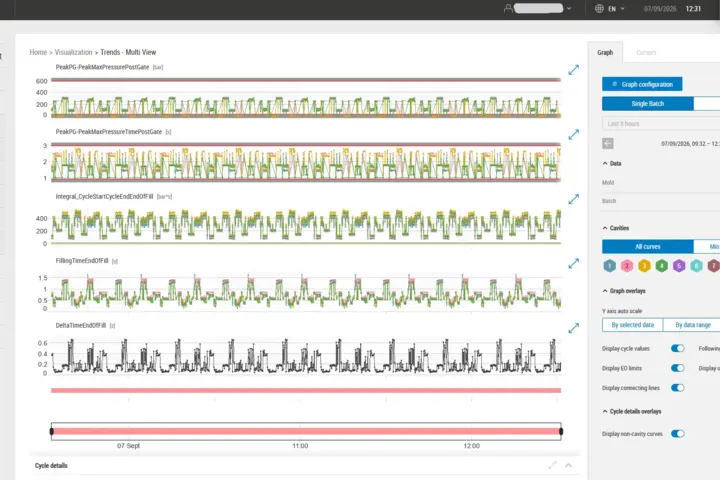This screenshot has width=720, height=480.
Task: Select cavity 7 dark red hexagon
Action: point(714,265)
